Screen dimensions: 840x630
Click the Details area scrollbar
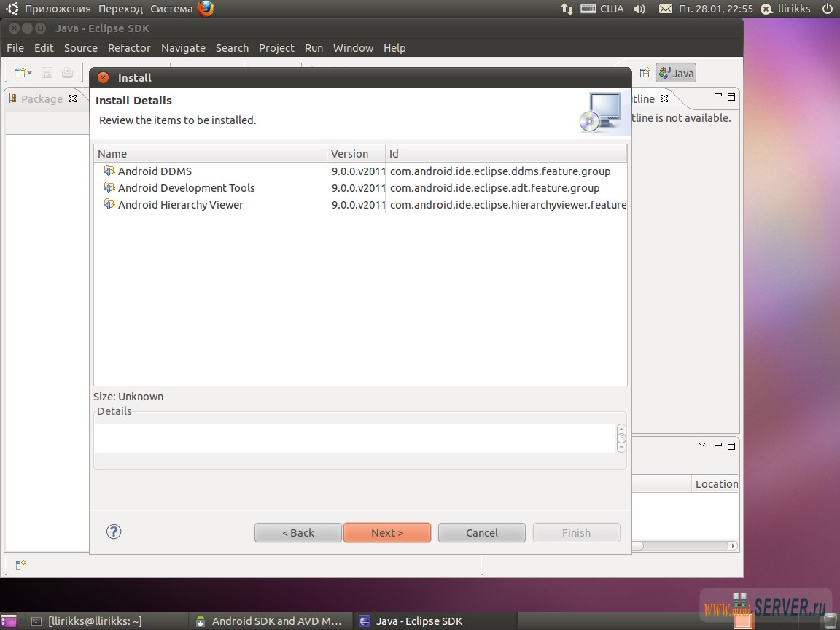click(621, 438)
